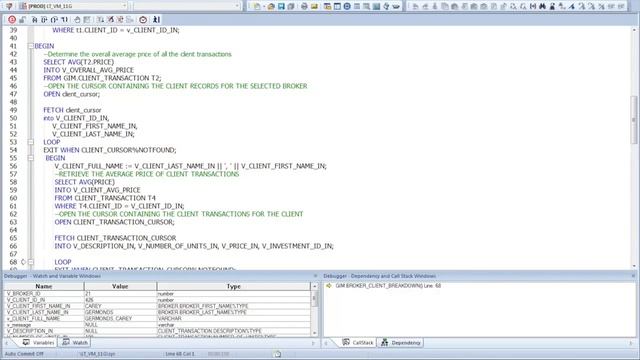This screenshot has width=640, height=360.
Task: Click the Auto Commit Off status bar entry
Action: [24, 354]
